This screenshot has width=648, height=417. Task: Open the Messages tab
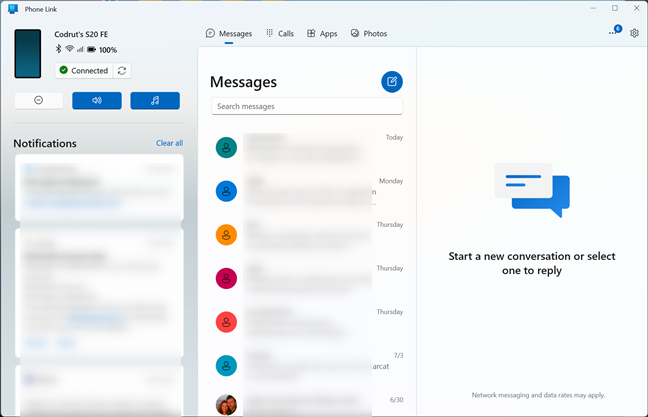229,33
